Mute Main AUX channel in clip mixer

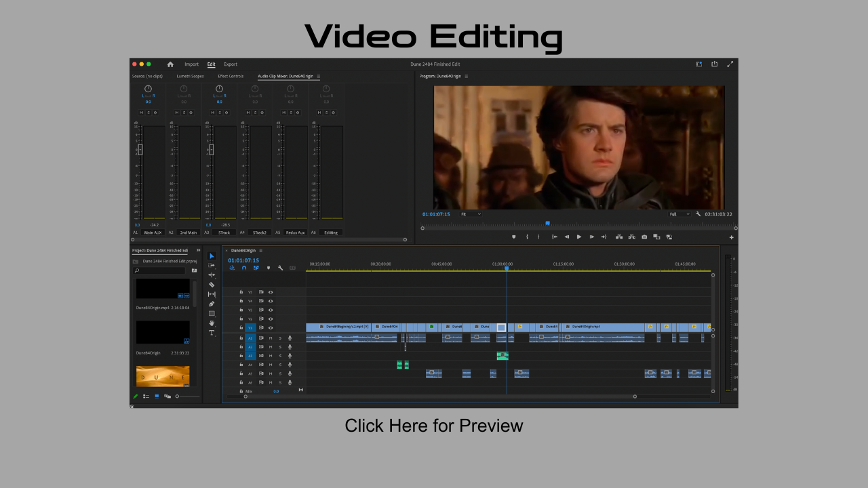click(142, 113)
